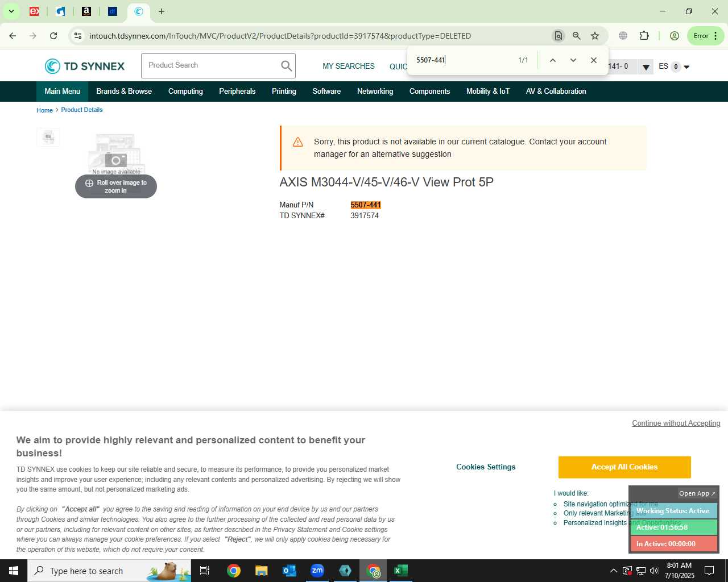The height and width of the screenshot is (582, 728).
Task: Open the Networking menu
Action: [x=375, y=92]
